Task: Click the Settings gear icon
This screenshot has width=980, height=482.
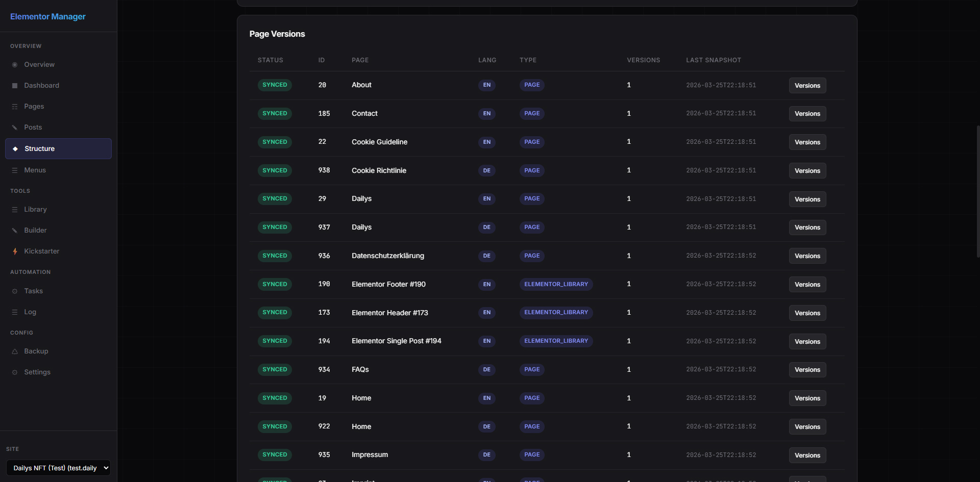Action: coord(15,372)
